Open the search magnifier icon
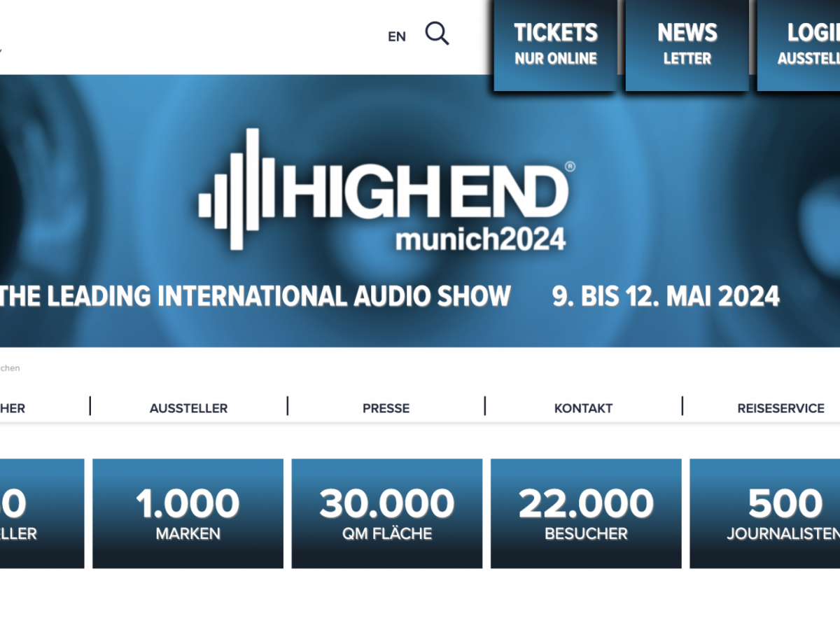840x630 pixels. pos(437,34)
